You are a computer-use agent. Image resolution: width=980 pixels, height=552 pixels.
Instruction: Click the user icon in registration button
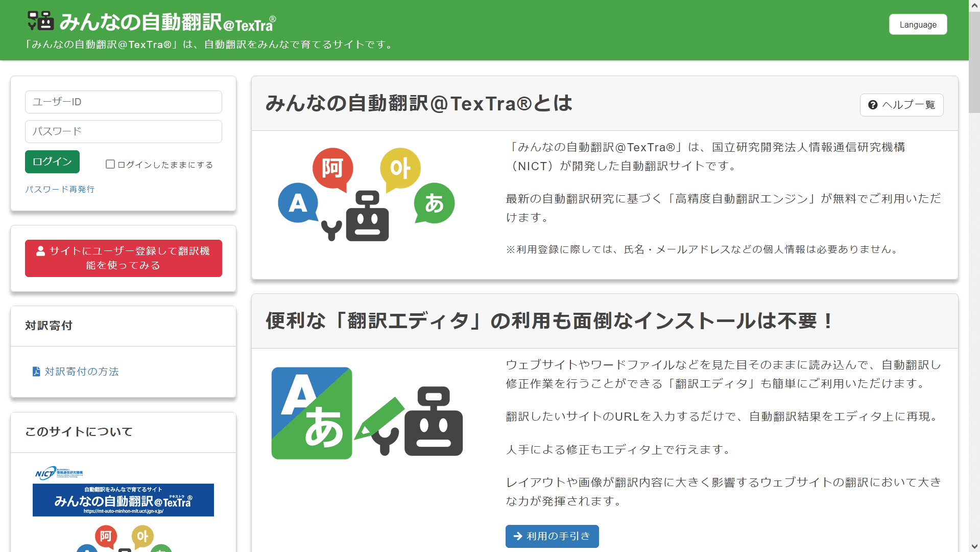[x=41, y=251]
